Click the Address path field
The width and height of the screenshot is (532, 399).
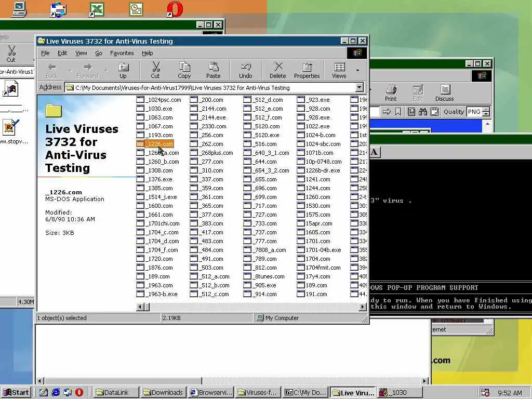(210, 87)
